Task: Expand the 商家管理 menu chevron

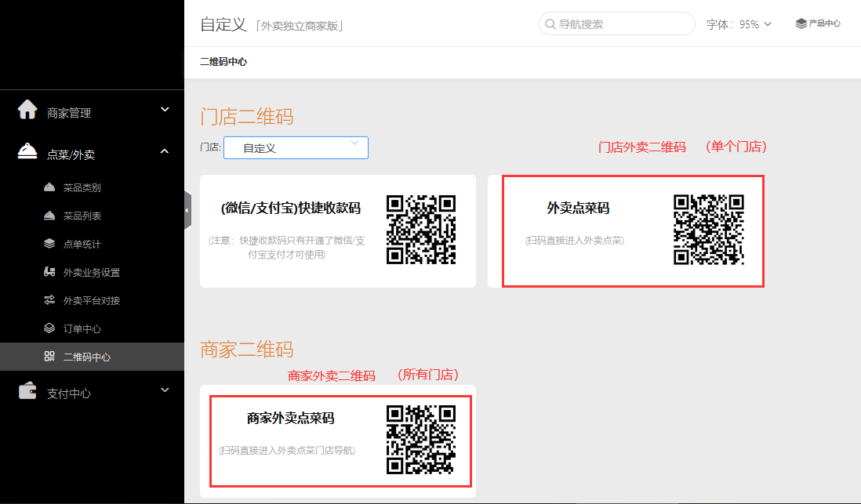Action: tap(165, 110)
